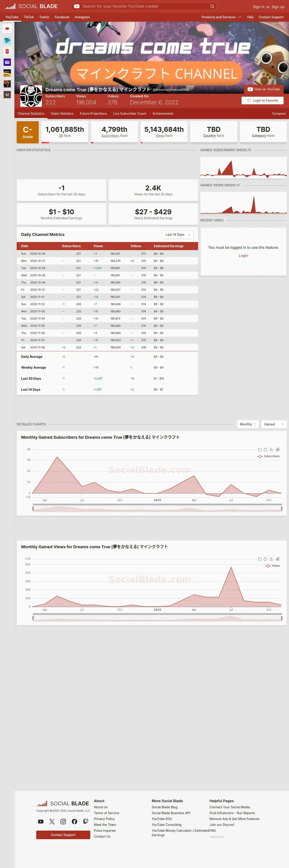289x868 pixels.
Task: Click zoom-select icon on Views chart
Action: tap(259, 559)
